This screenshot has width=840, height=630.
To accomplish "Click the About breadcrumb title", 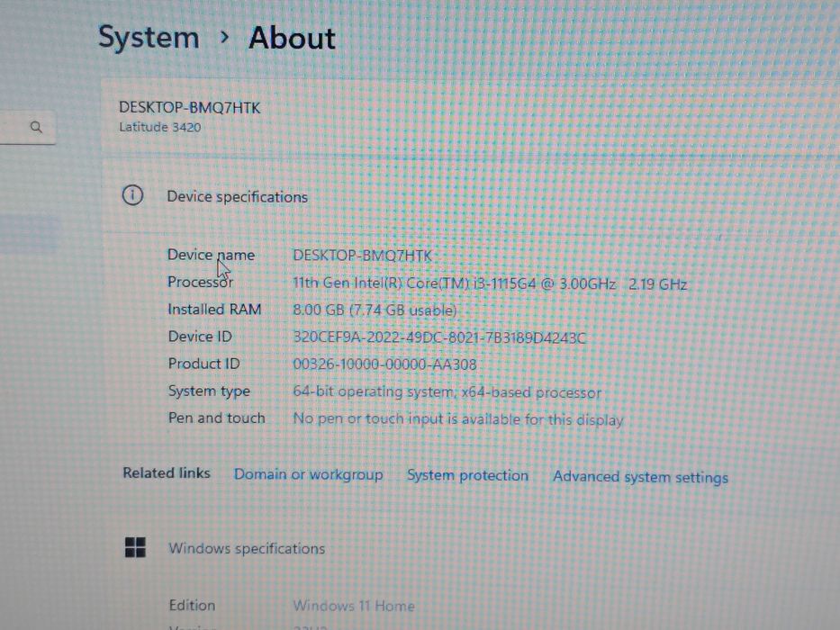I will coord(292,38).
